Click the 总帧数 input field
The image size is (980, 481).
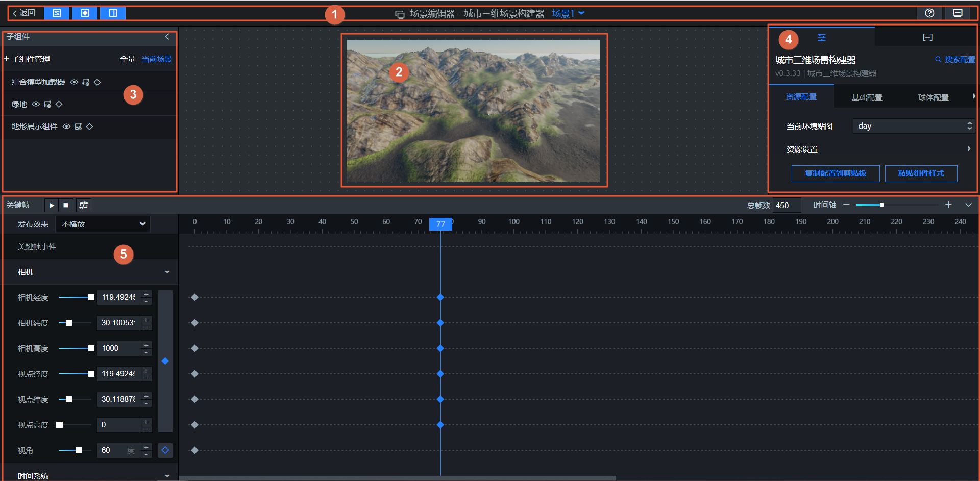[787, 205]
